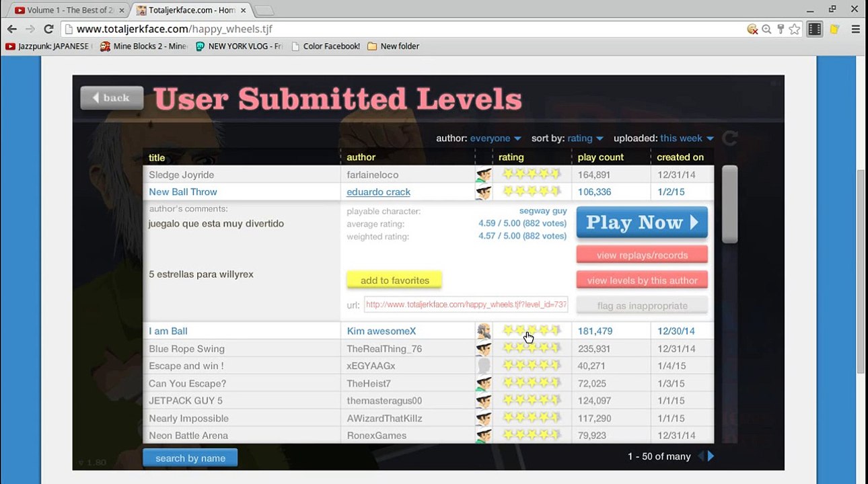Click browser back arrow

pyautogui.click(x=11, y=29)
